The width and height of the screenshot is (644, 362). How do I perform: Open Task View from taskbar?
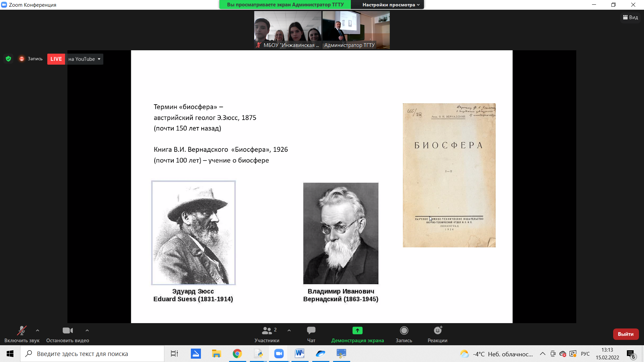(x=174, y=354)
